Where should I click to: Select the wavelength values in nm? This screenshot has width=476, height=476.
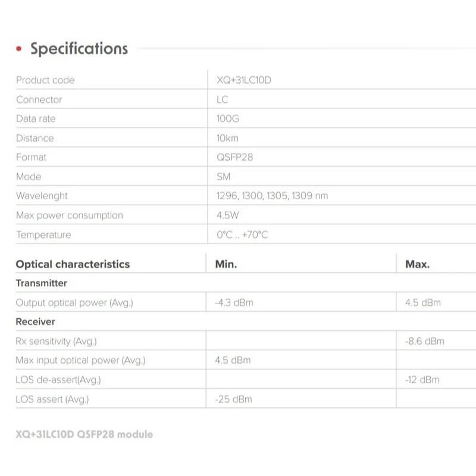point(272,196)
